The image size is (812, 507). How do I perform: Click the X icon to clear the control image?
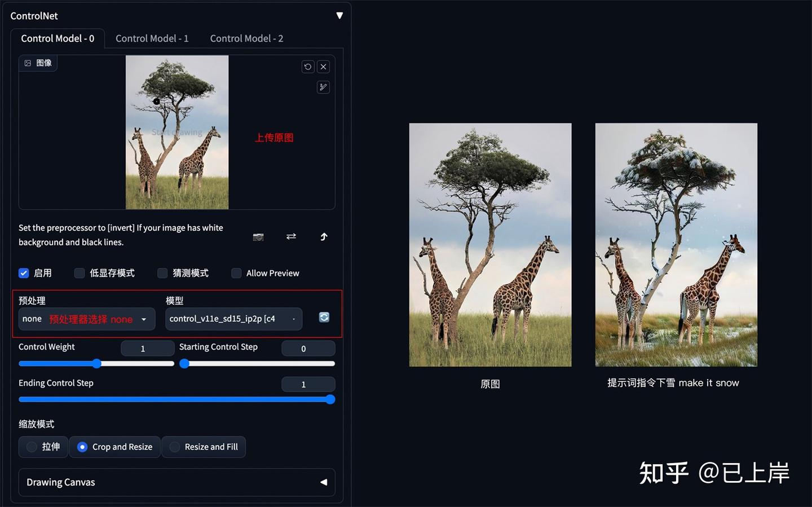[x=323, y=67]
